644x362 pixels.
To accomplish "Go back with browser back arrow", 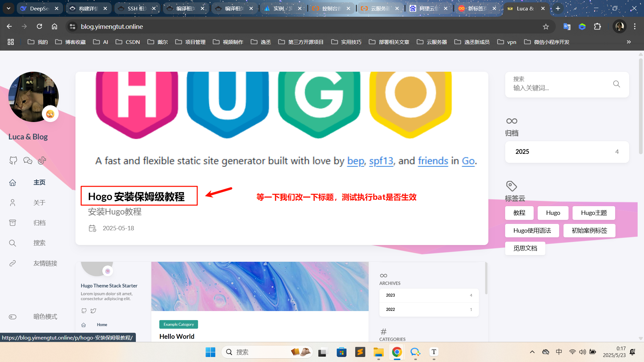I will 9,26.
